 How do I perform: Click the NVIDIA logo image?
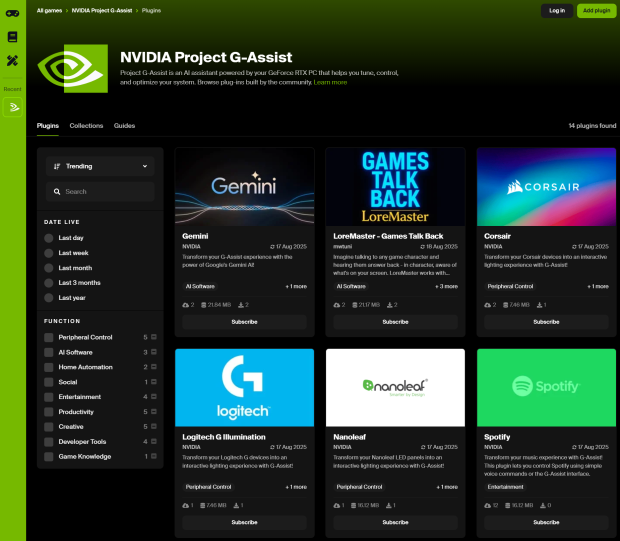(73, 68)
